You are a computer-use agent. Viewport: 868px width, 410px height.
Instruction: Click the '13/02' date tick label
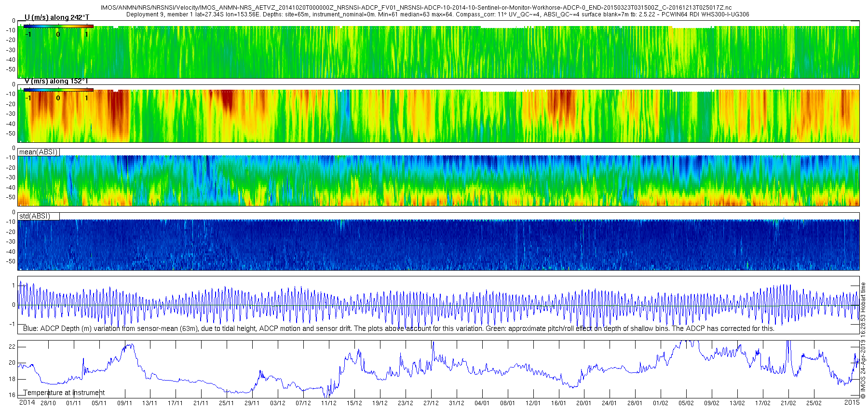pos(737,403)
